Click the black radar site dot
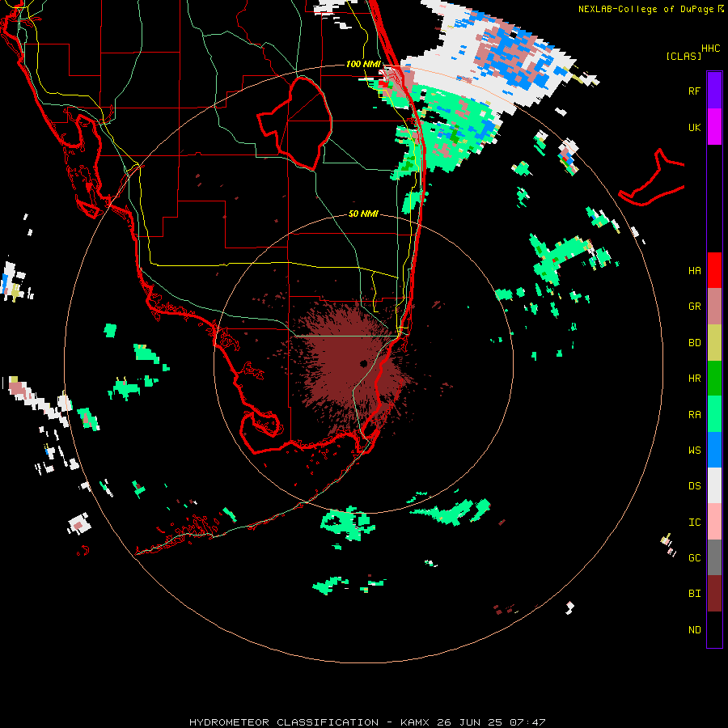 tap(363, 363)
